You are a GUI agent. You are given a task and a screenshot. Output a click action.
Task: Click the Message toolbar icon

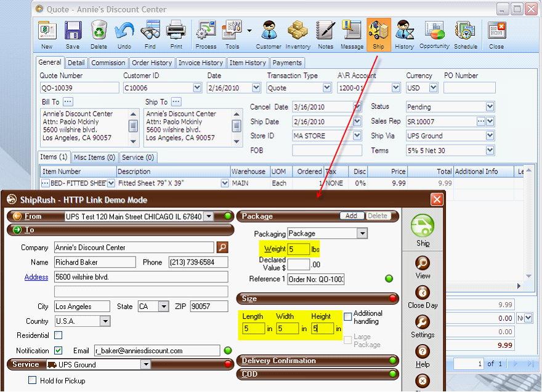tap(352, 34)
